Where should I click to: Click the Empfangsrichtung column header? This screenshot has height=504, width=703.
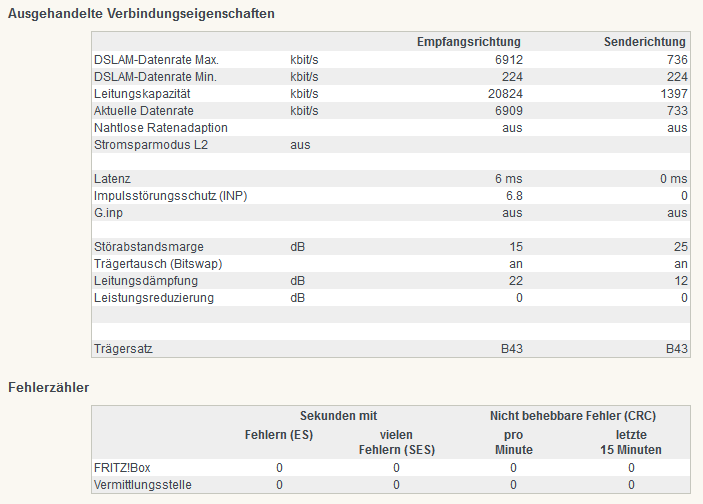[x=469, y=42]
